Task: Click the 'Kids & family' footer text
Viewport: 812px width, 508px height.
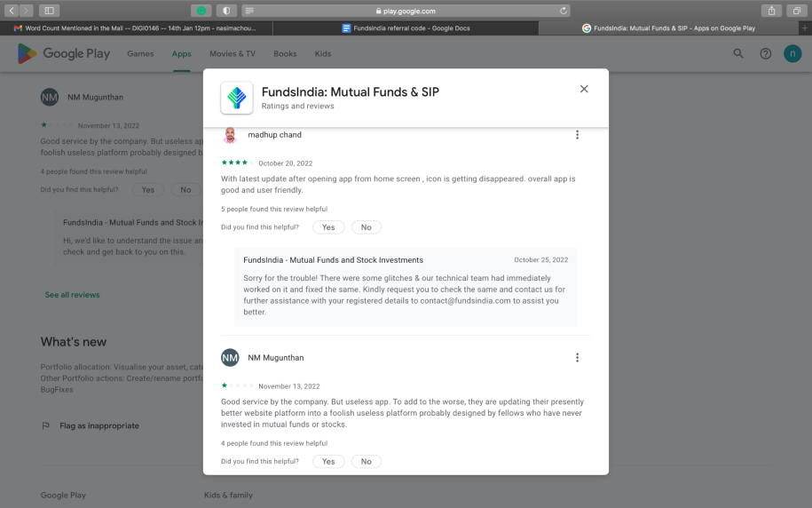Action: pos(228,495)
